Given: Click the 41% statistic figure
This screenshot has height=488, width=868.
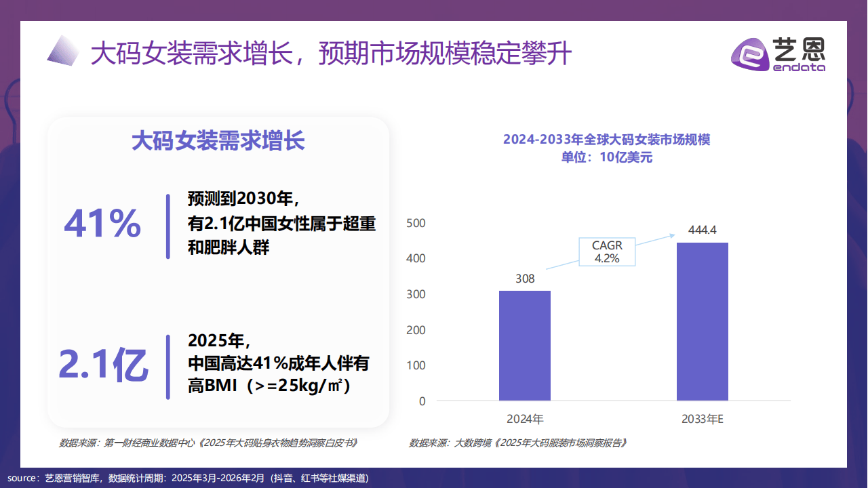Looking at the screenshot, I should pyautogui.click(x=102, y=224).
